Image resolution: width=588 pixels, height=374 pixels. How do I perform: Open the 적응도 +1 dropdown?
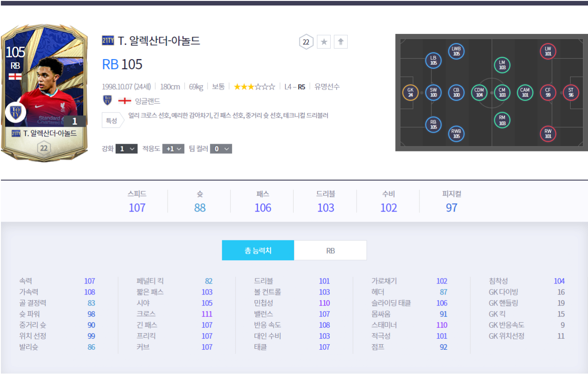point(173,149)
